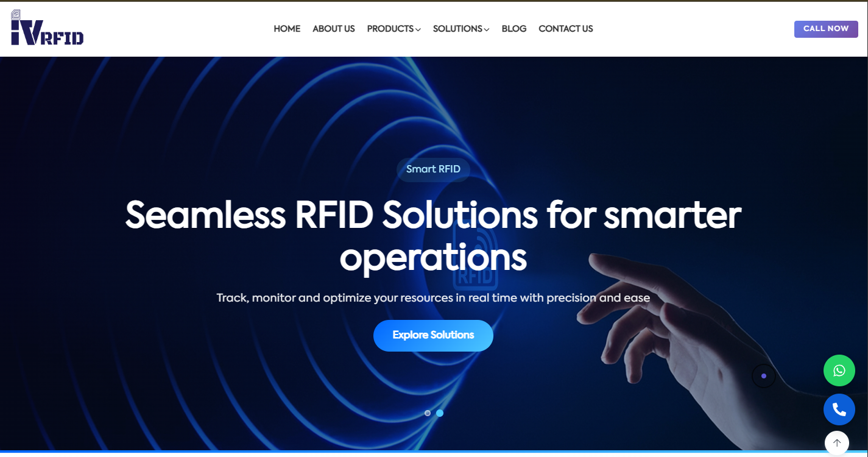
Task: Click the blue phone call floating icon
Action: pyautogui.click(x=839, y=409)
